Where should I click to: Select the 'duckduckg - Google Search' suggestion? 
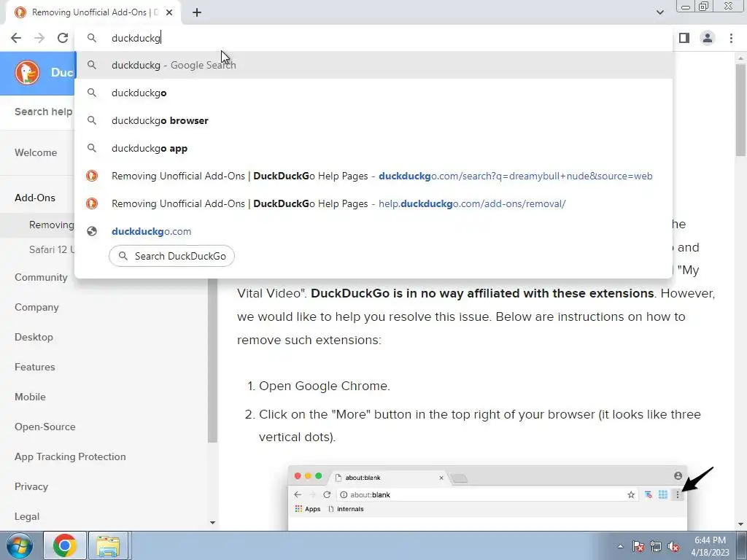pyautogui.click(x=373, y=65)
